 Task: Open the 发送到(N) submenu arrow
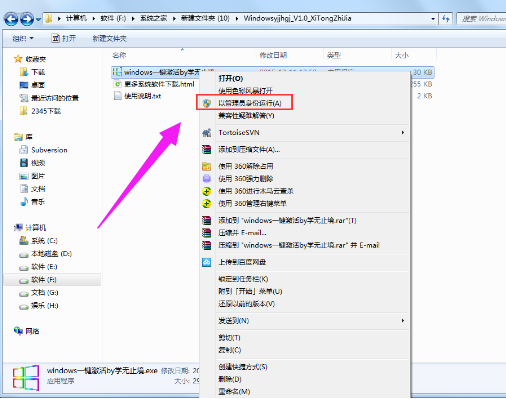pos(403,321)
